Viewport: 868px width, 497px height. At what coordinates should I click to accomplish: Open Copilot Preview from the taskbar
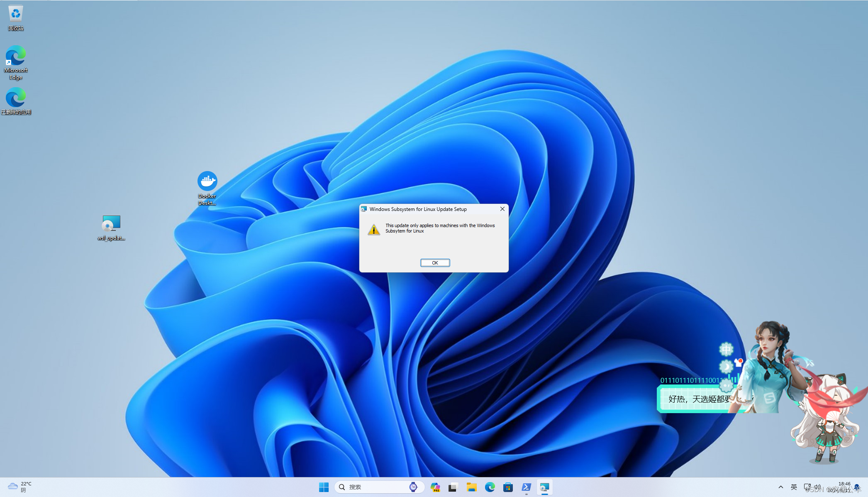pos(435,487)
